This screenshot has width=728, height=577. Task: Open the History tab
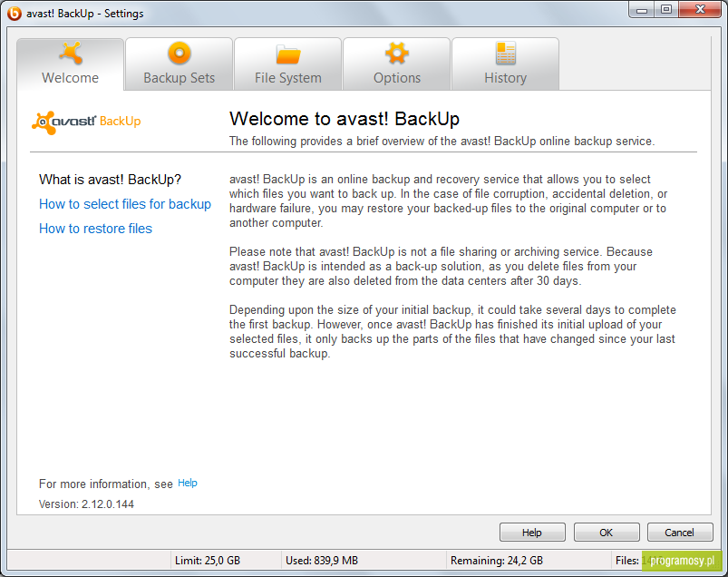click(x=505, y=64)
